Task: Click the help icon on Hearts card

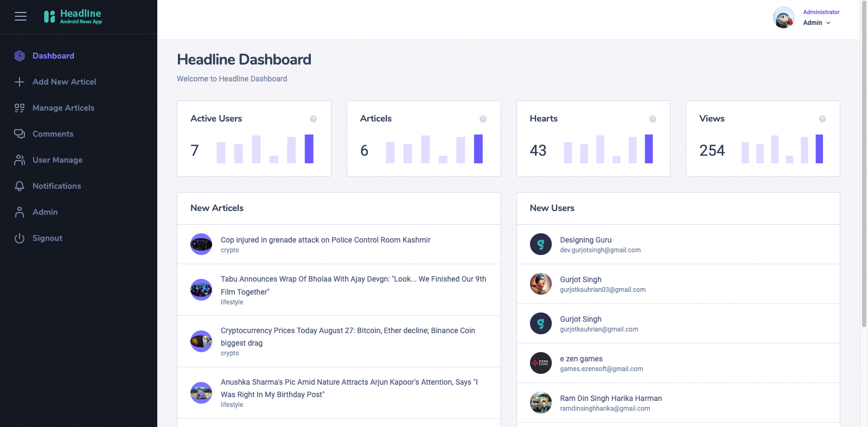Action: coord(653,119)
